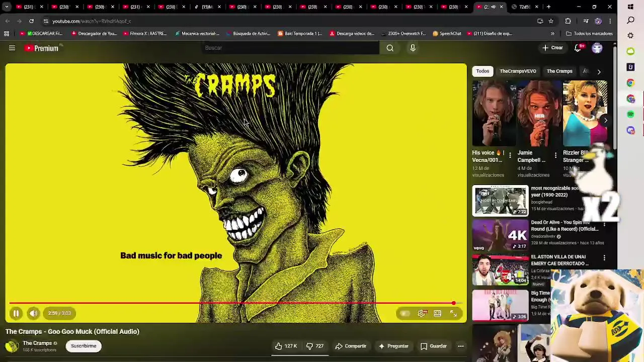644x362 pixels.
Task: Click the Preguntar button
Action: [x=393, y=346]
